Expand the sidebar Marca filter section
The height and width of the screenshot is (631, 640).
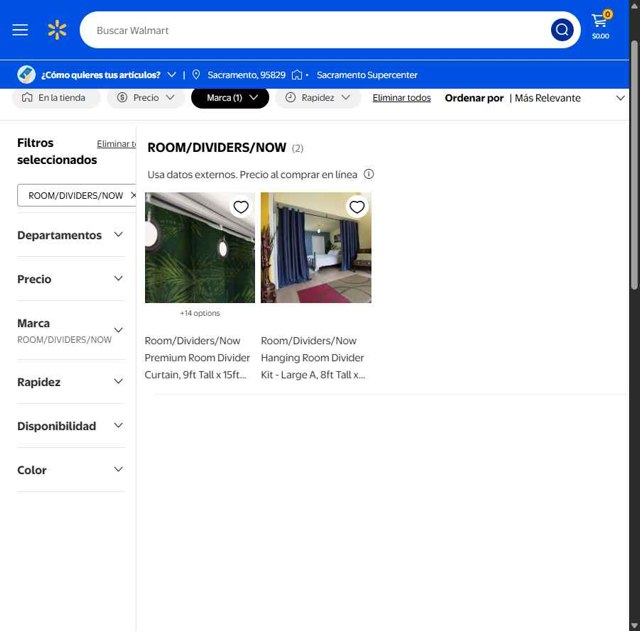pos(71,331)
